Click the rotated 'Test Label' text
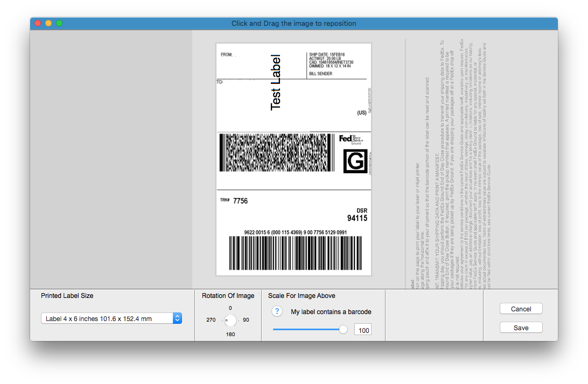Viewport: 588px width, 384px height. coord(276,82)
